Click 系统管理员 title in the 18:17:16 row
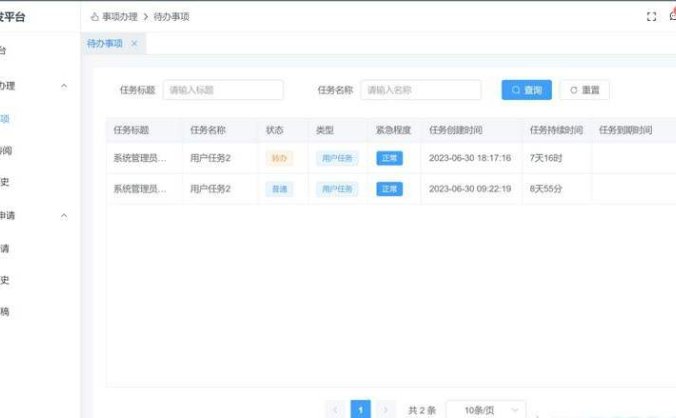The height and width of the screenshot is (418, 676). [x=140, y=158]
